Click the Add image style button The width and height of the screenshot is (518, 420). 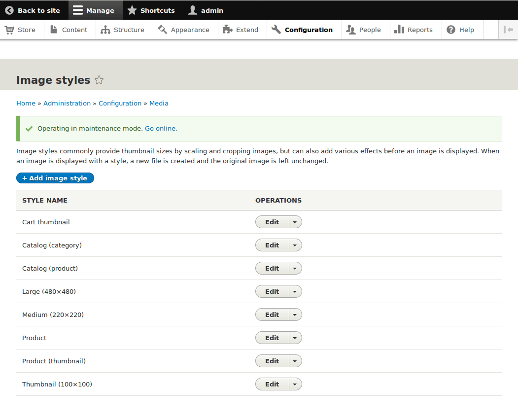[55, 178]
